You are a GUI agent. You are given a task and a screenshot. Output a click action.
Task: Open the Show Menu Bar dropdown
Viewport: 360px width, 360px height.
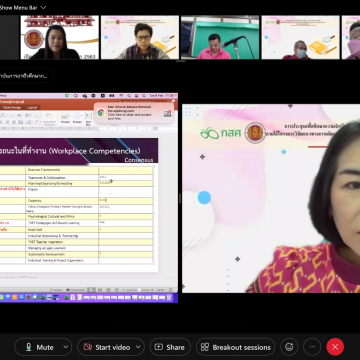click(23, 7)
